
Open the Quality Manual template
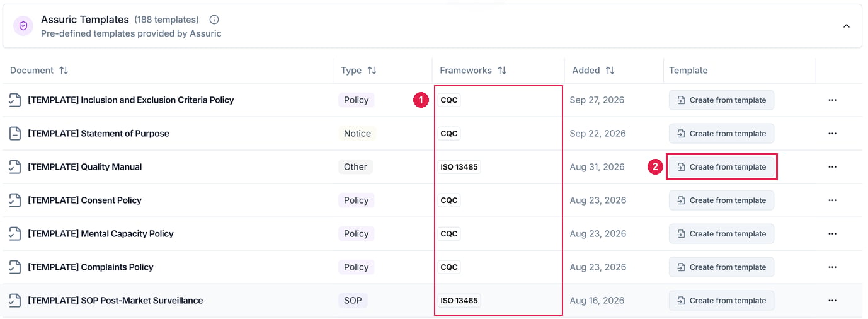coord(85,167)
